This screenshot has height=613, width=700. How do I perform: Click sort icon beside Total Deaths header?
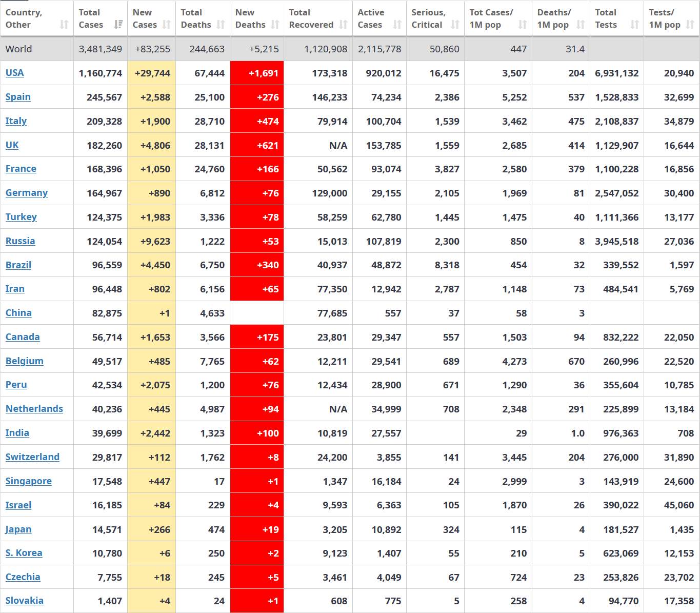(x=221, y=25)
